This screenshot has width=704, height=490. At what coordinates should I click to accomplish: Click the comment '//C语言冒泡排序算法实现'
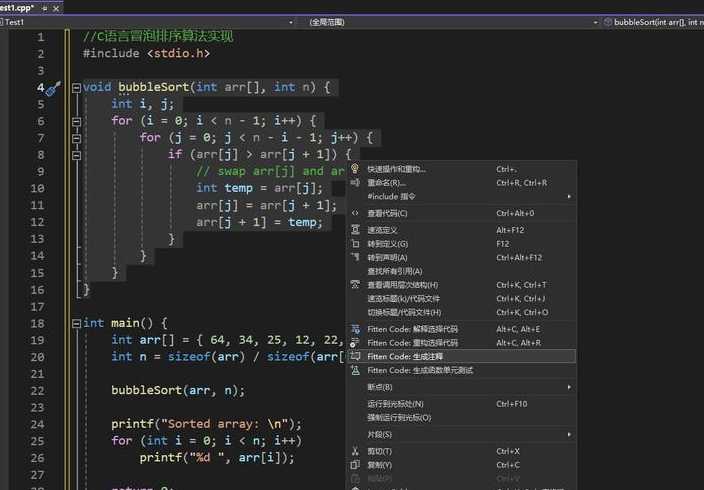158,36
